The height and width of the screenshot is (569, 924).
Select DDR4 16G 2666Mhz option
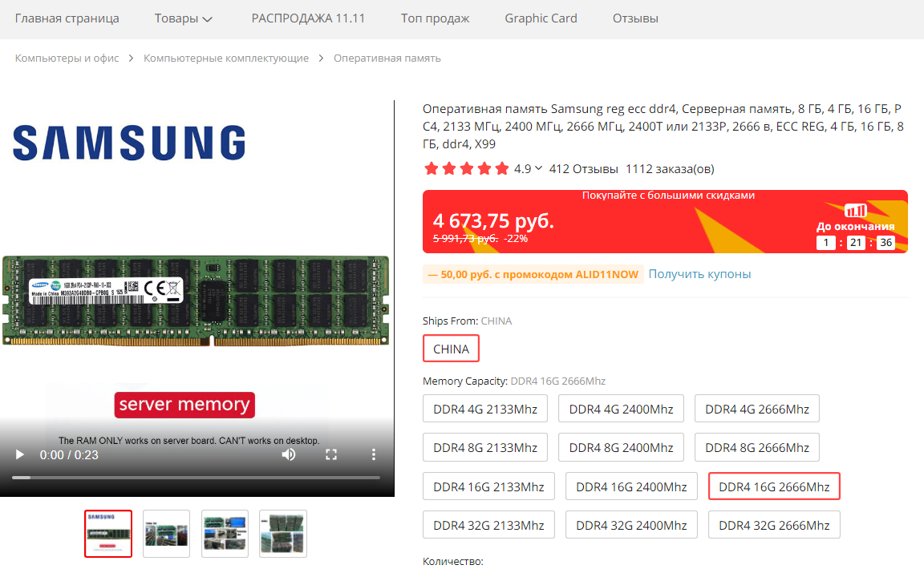(774, 486)
